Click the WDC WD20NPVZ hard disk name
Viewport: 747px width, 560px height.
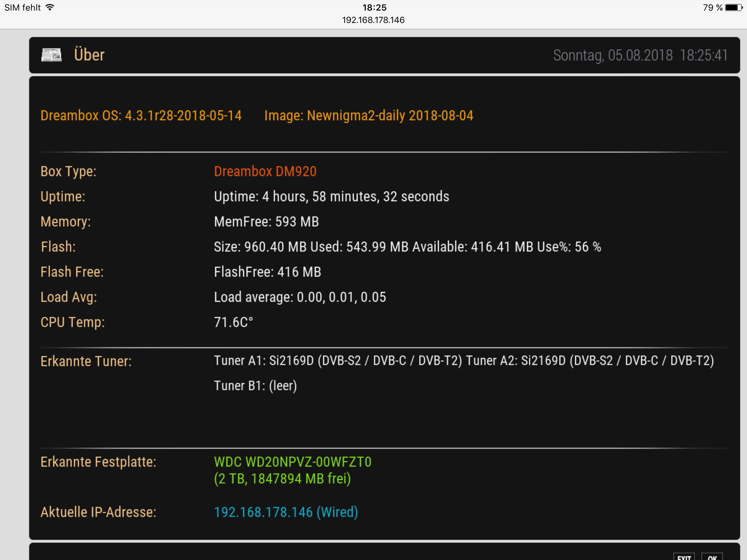(293, 462)
